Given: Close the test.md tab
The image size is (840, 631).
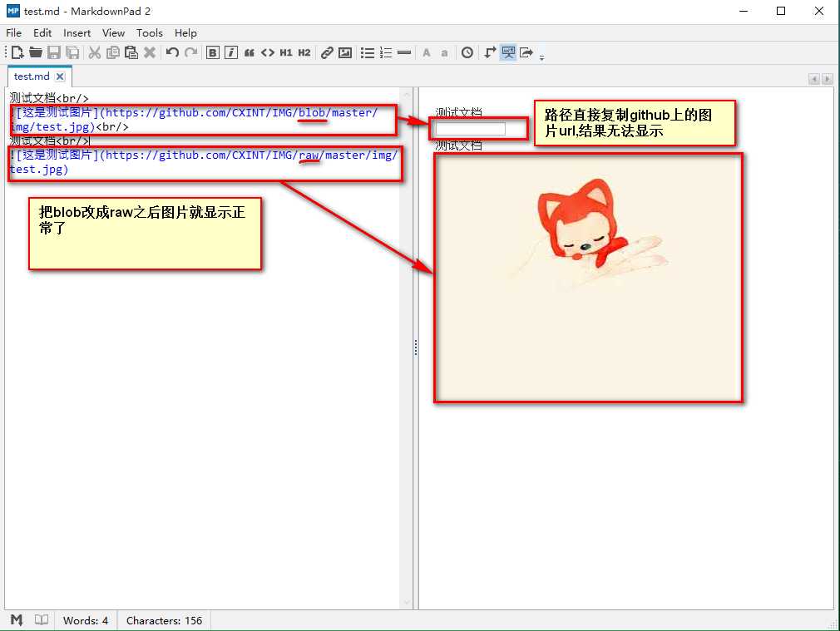Looking at the screenshot, I should pyautogui.click(x=60, y=76).
